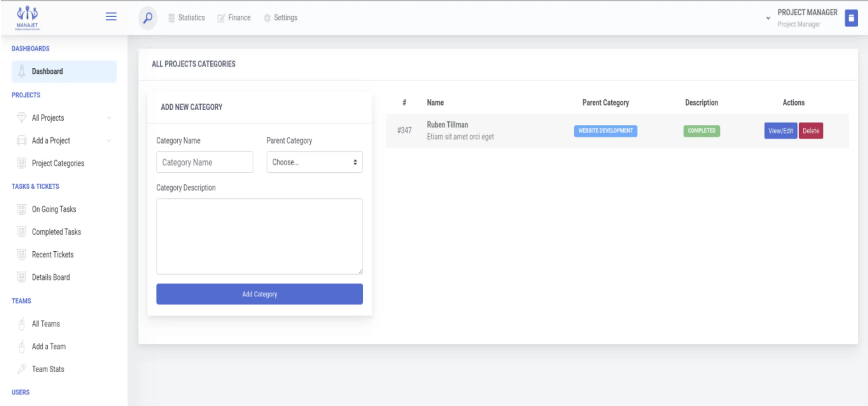Click the WEBSITE DEVELOPMENT badge
The height and width of the screenshot is (406, 868).
click(605, 131)
